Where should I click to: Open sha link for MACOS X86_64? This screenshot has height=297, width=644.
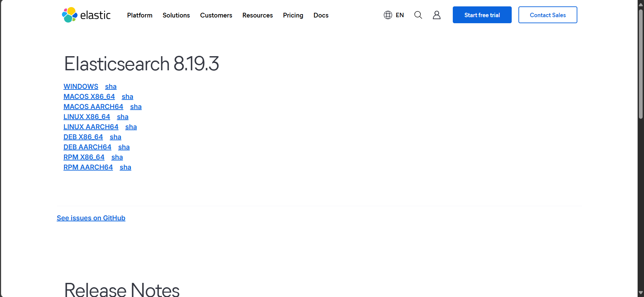127,97
